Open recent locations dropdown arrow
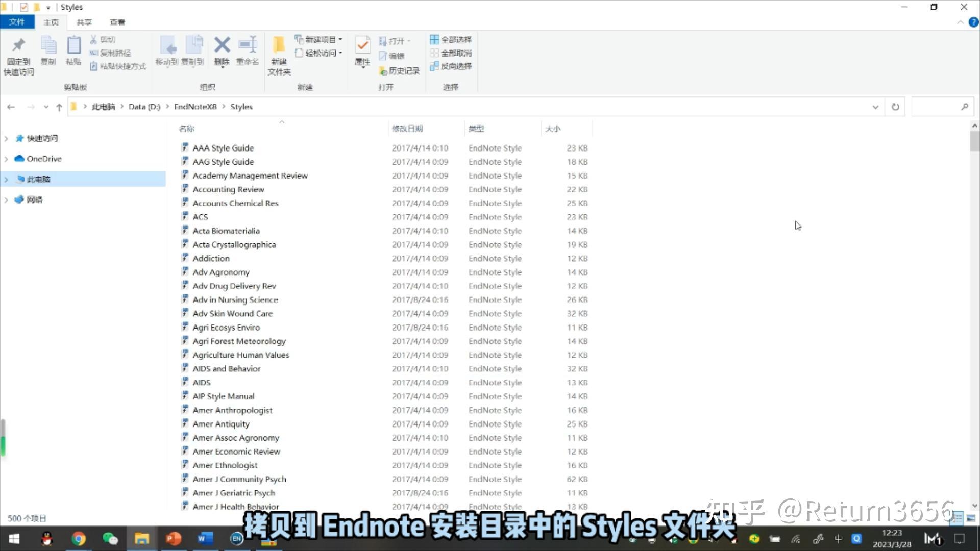The image size is (980, 551). coord(46,107)
